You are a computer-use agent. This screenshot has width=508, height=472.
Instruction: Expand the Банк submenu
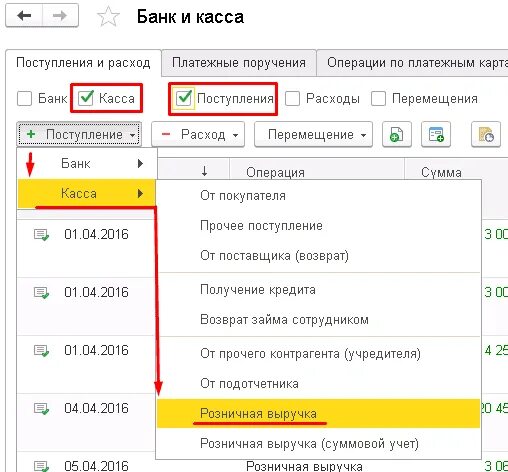click(x=87, y=164)
